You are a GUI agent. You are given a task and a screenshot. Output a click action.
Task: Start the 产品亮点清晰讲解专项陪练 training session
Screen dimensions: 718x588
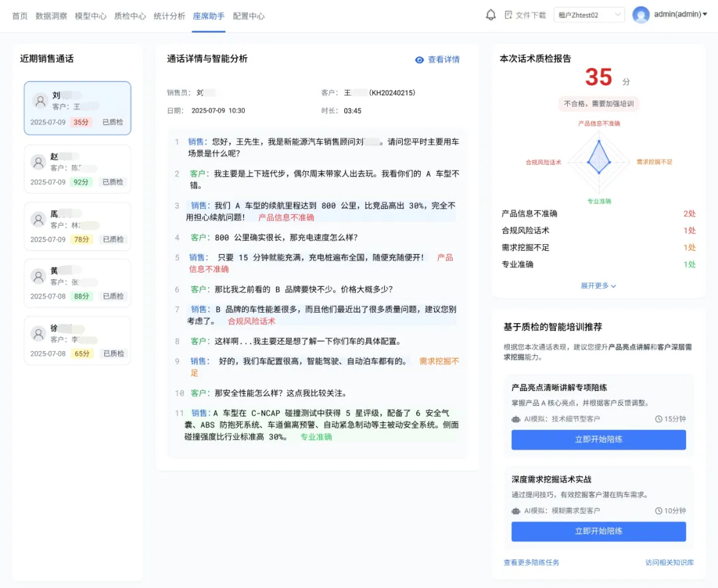pyautogui.click(x=598, y=440)
